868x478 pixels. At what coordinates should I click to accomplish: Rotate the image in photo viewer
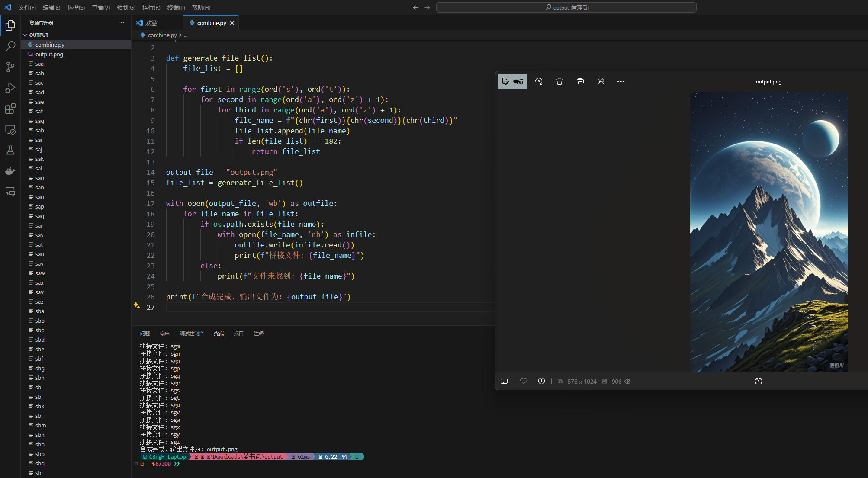click(x=539, y=81)
